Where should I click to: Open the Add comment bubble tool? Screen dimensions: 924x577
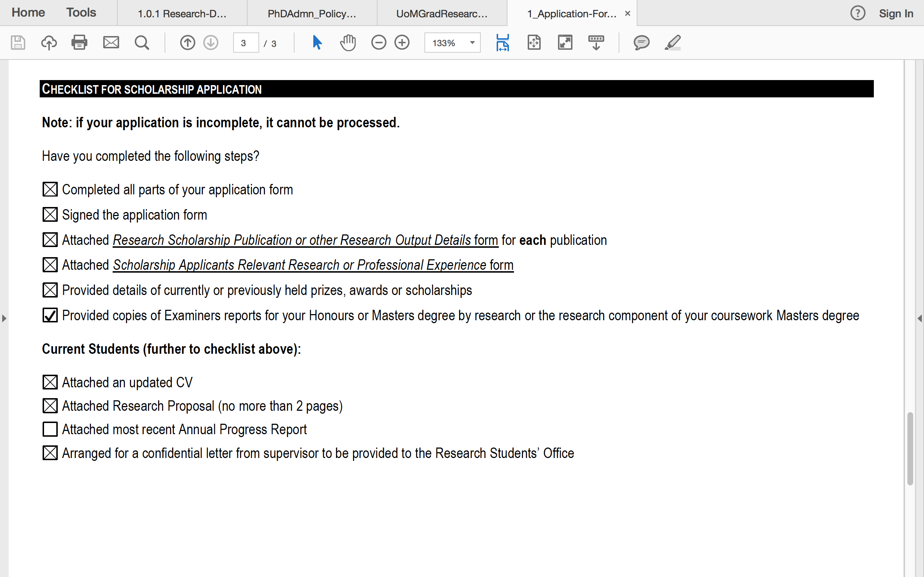coord(641,42)
